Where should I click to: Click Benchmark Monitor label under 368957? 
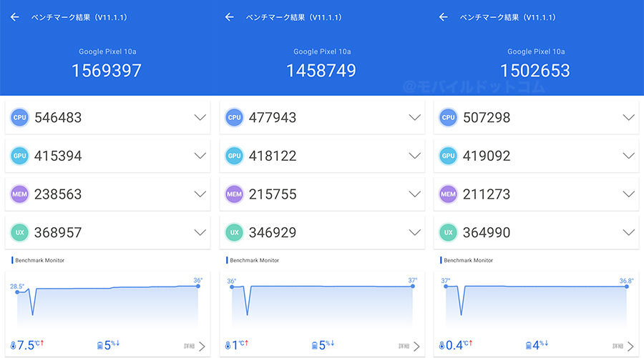[x=40, y=260]
